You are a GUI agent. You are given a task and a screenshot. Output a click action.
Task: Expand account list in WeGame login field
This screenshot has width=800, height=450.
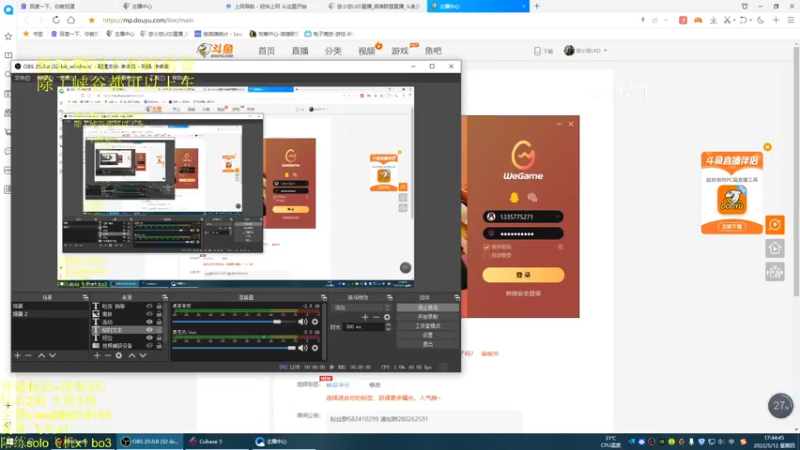tap(557, 217)
